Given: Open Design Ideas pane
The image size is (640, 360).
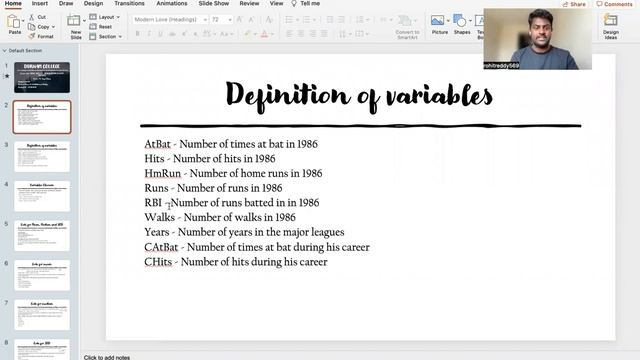Looking at the screenshot, I should pos(611,26).
